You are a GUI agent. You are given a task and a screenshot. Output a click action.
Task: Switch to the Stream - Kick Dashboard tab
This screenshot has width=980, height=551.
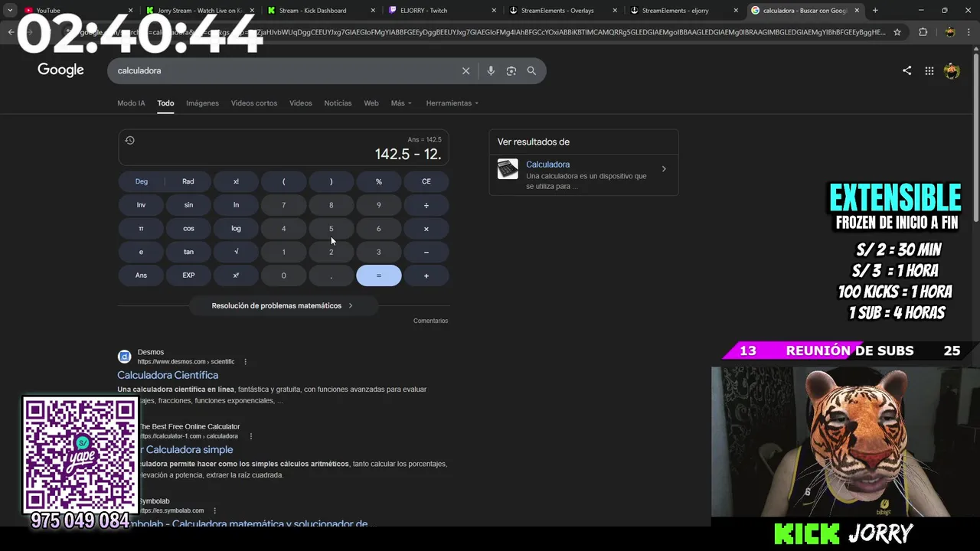320,11
